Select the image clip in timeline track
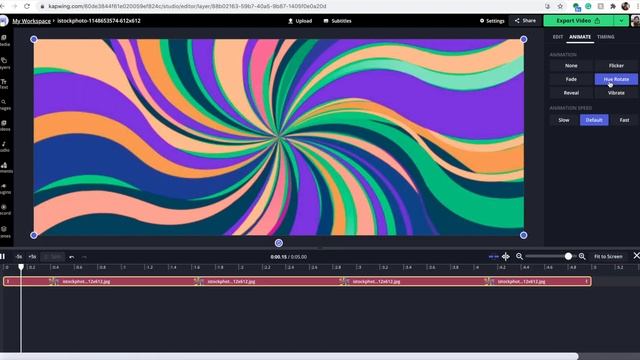 [x=297, y=281]
